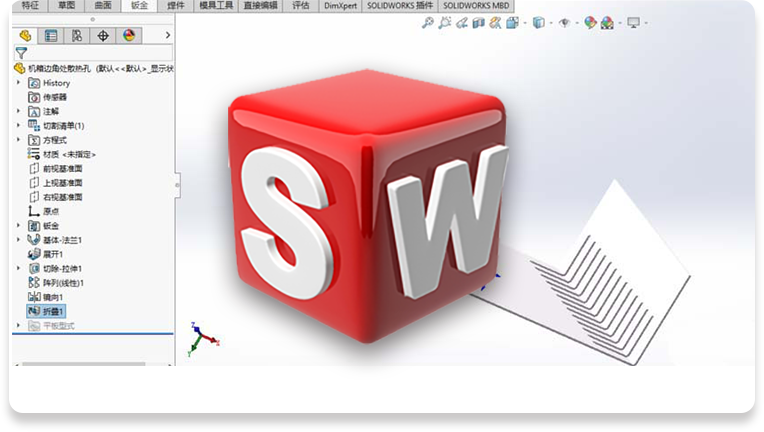Expand the 切割清单(1) cut list node
The height and width of the screenshot is (432, 764).
[x=19, y=125]
